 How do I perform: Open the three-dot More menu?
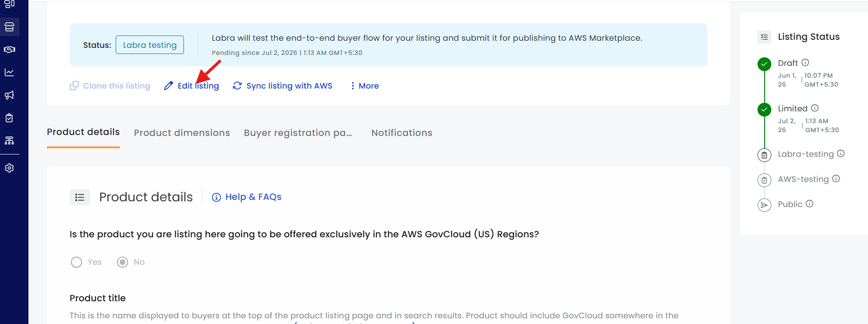[364, 86]
